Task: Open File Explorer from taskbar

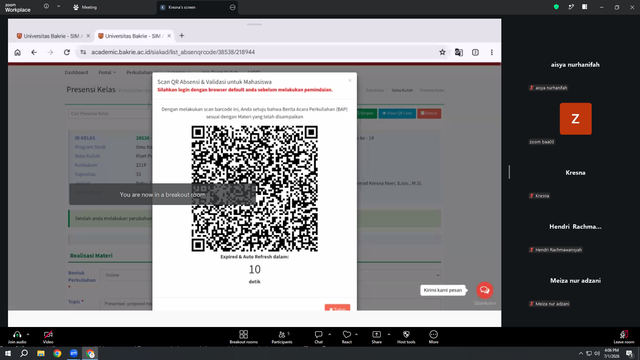Action: (41, 353)
